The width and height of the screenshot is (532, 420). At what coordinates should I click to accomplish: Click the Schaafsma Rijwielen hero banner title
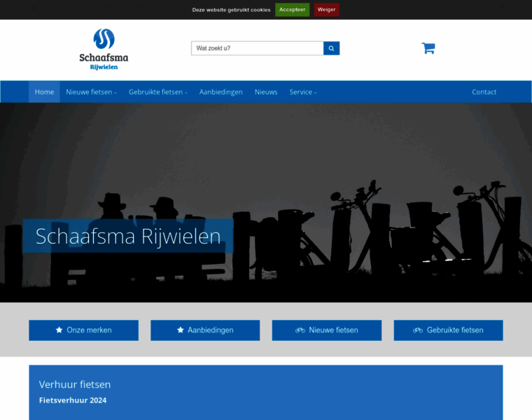click(x=128, y=236)
